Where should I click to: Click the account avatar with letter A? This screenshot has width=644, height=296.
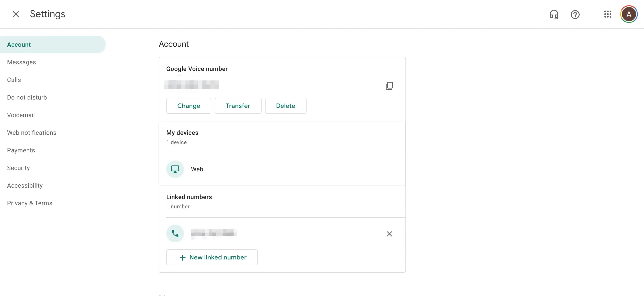tap(629, 14)
